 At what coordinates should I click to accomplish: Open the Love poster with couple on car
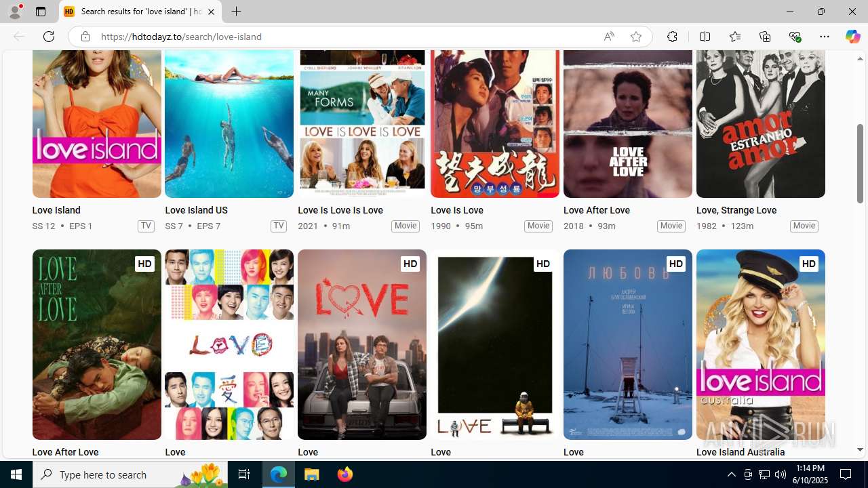coord(362,344)
